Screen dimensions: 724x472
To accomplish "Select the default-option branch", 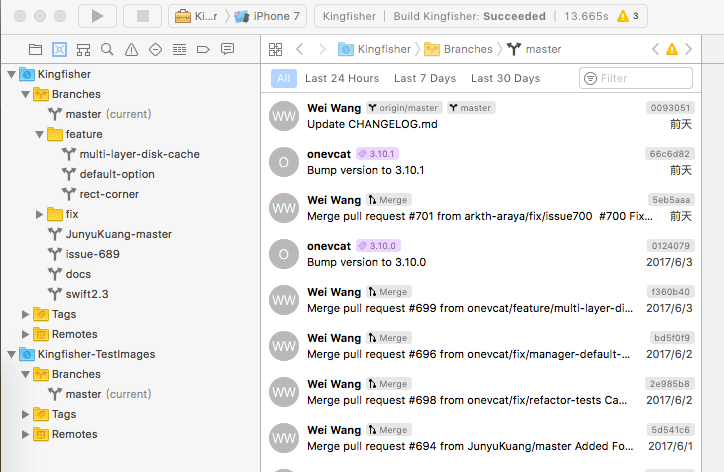I will click(x=109, y=174).
